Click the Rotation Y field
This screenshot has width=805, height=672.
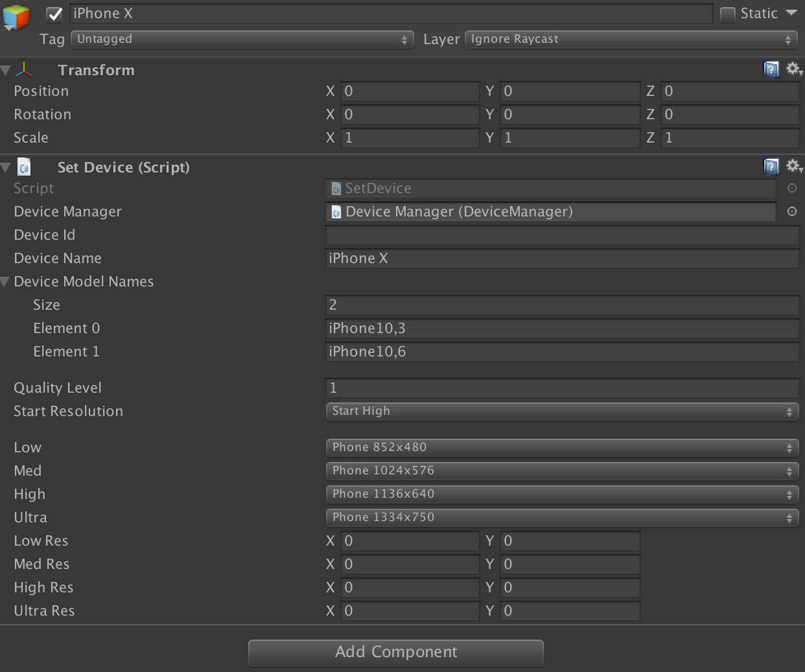point(570,115)
